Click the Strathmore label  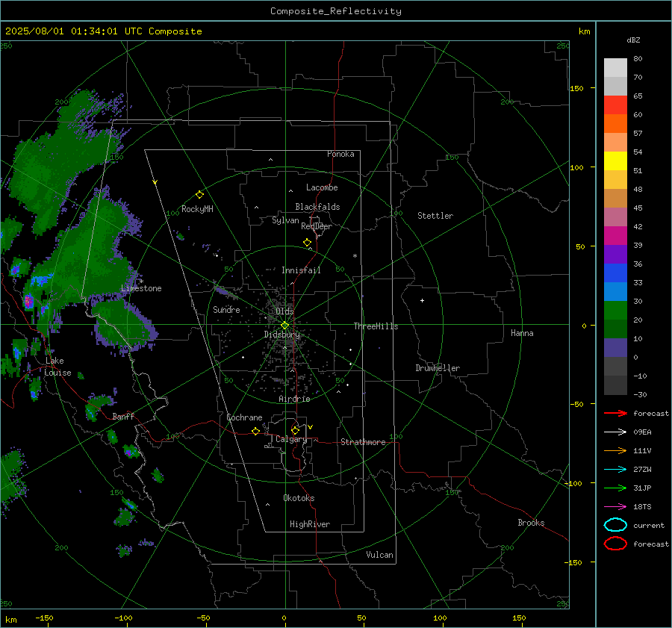click(363, 442)
